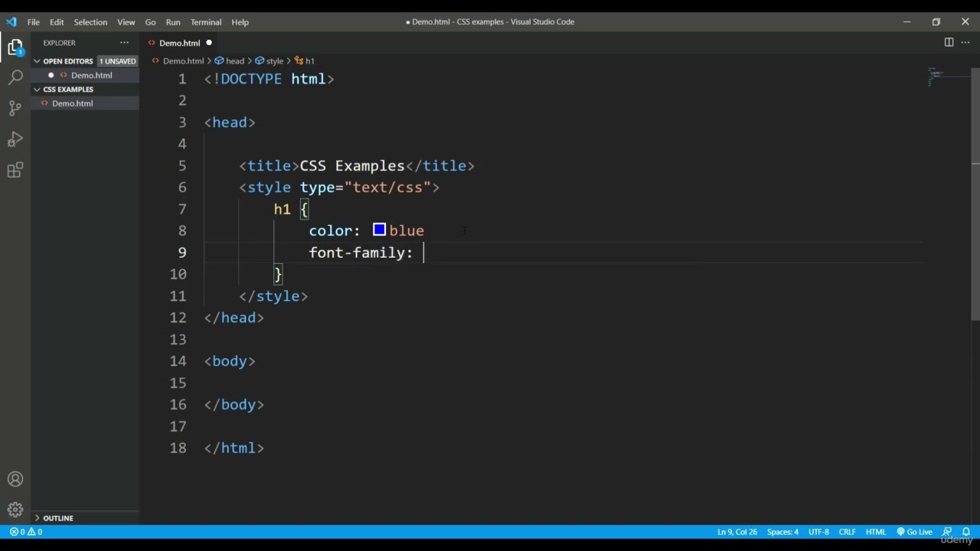Image resolution: width=980 pixels, height=551 pixels.
Task: Click the <!DOCTYPE html> declaration
Action: pyautogui.click(x=269, y=79)
